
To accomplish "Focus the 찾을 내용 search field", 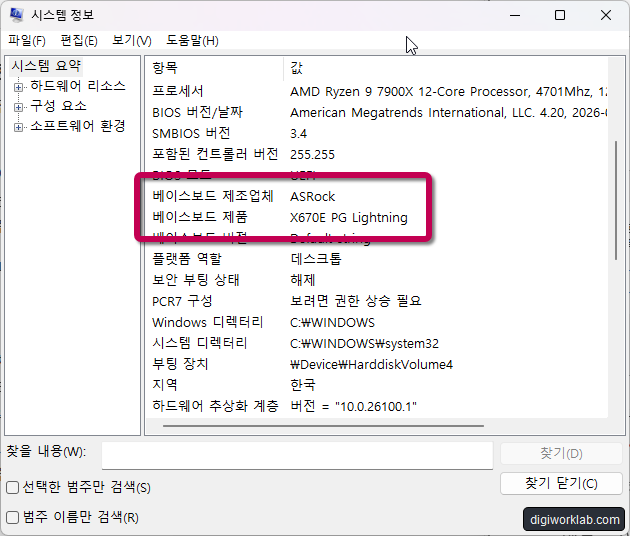I will coord(297,455).
